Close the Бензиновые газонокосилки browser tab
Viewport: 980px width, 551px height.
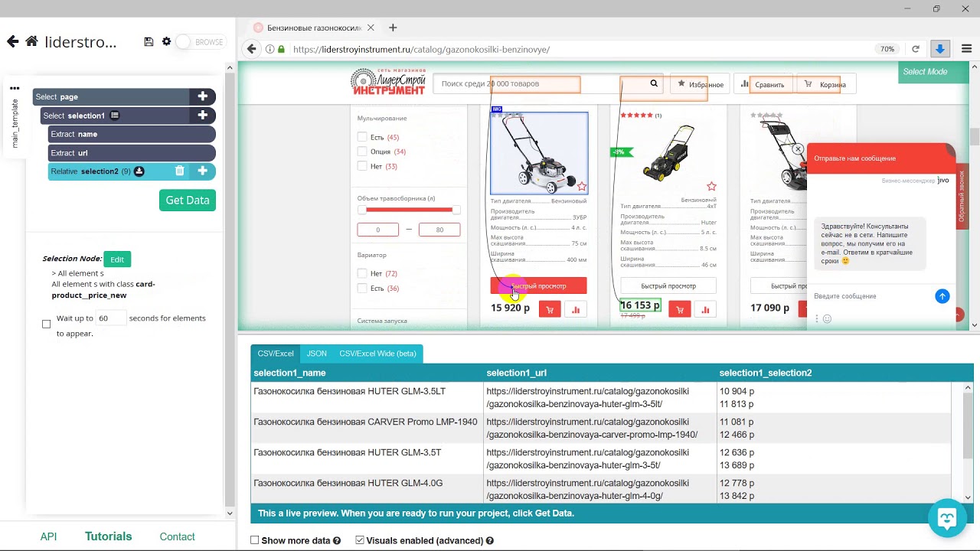371,28
